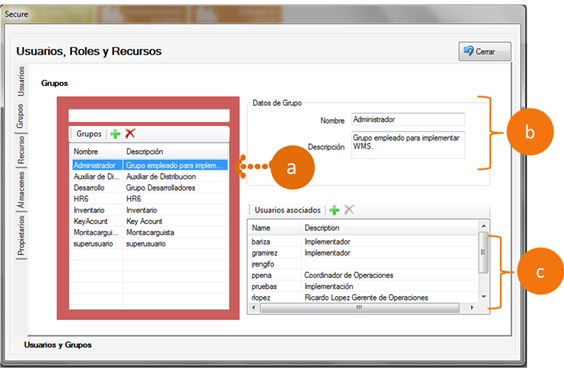Delete group with red X icon
The image size is (564, 368).
[130, 133]
